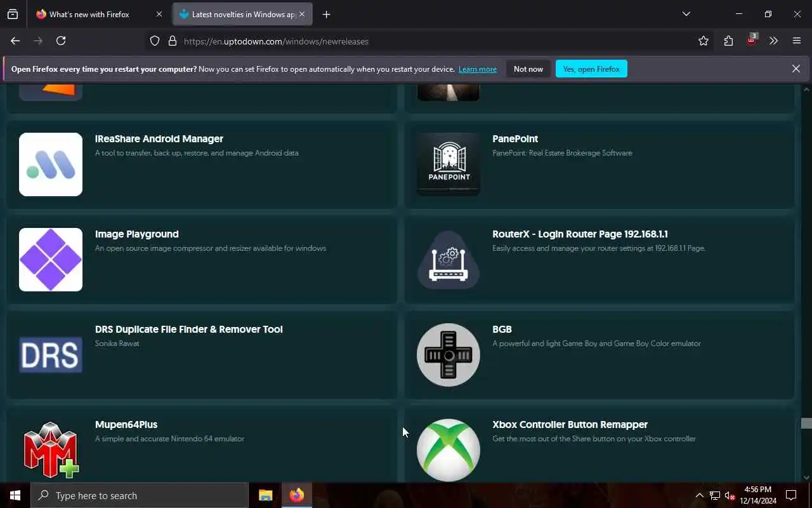This screenshot has width=812, height=508.
Task: Open the Extensions puzzle icon
Action: [728, 41]
